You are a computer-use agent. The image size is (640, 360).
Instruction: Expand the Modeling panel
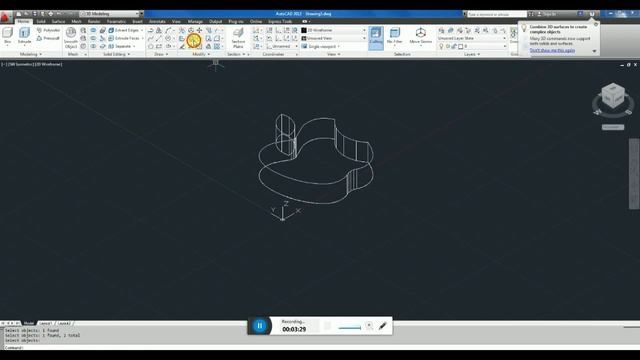pos(31,54)
